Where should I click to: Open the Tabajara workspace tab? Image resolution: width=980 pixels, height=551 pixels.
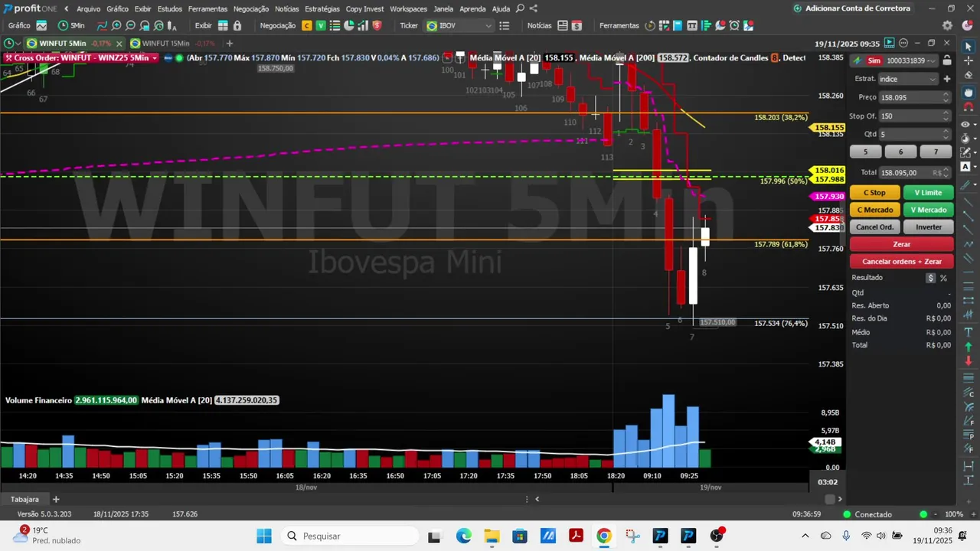[x=24, y=499]
